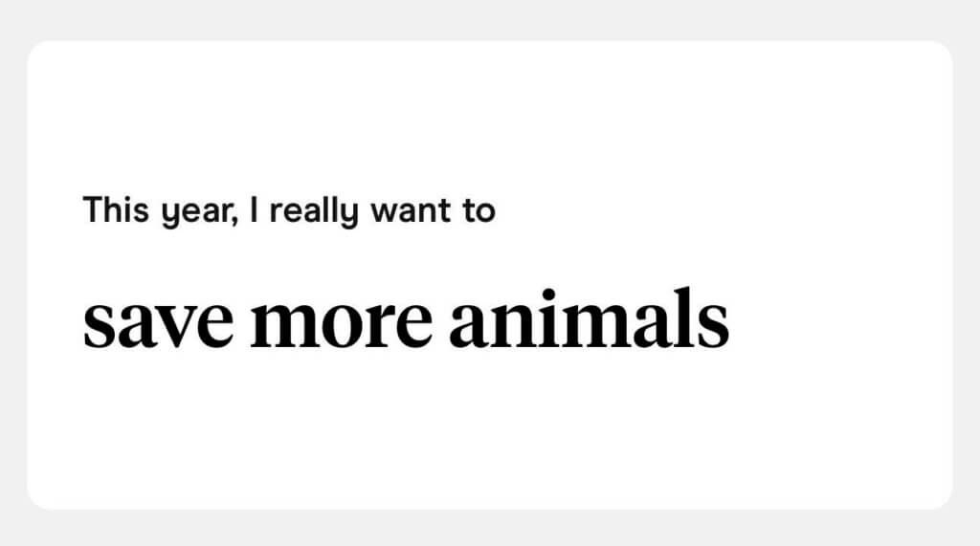Select the word "year" in the prompt
The width and height of the screenshot is (980, 546).
(x=196, y=213)
